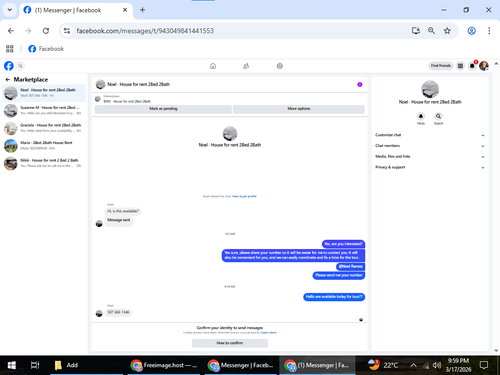Open the Friends icon in the top navigation
Image resolution: width=500 pixels, height=375 pixels.
pos(246,66)
